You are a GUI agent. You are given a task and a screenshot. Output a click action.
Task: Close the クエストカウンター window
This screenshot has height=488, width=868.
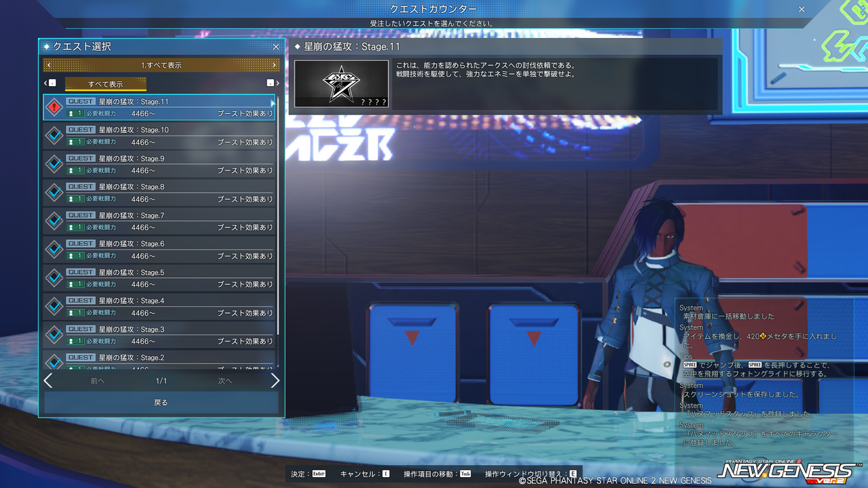pos(802,9)
